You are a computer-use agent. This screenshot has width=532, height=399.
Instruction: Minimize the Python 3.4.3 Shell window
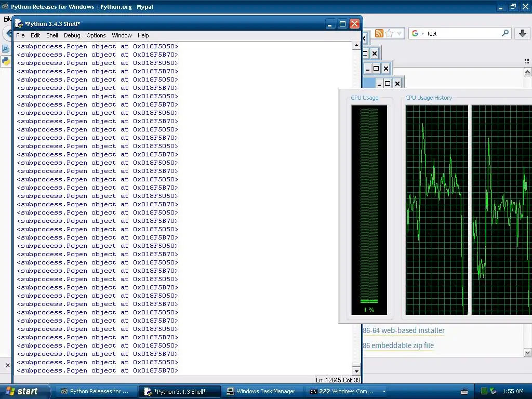[330, 24]
